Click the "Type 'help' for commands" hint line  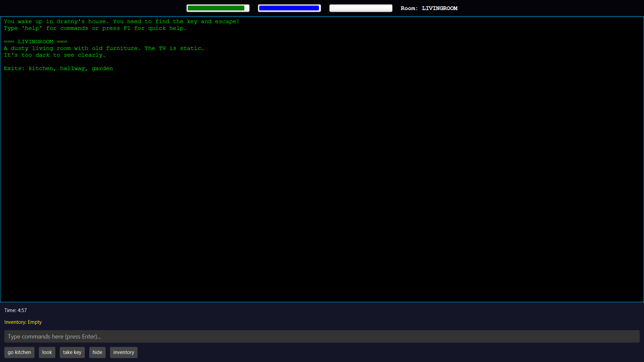(95, 28)
